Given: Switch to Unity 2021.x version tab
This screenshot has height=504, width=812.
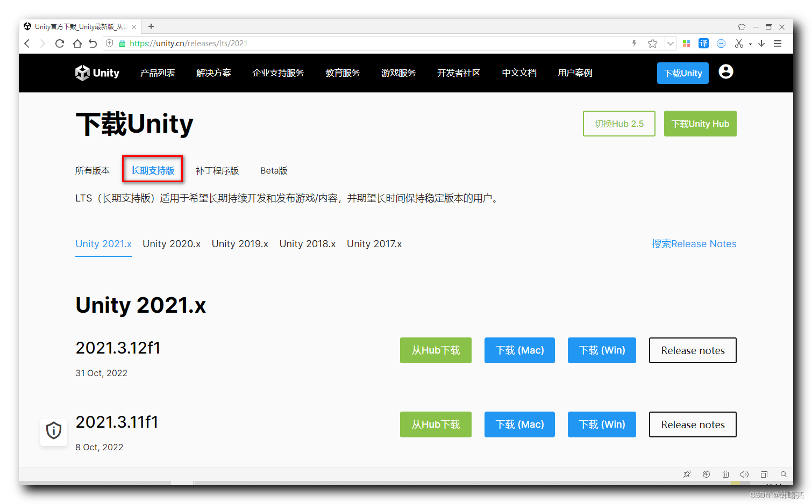Looking at the screenshot, I should click(103, 244).
